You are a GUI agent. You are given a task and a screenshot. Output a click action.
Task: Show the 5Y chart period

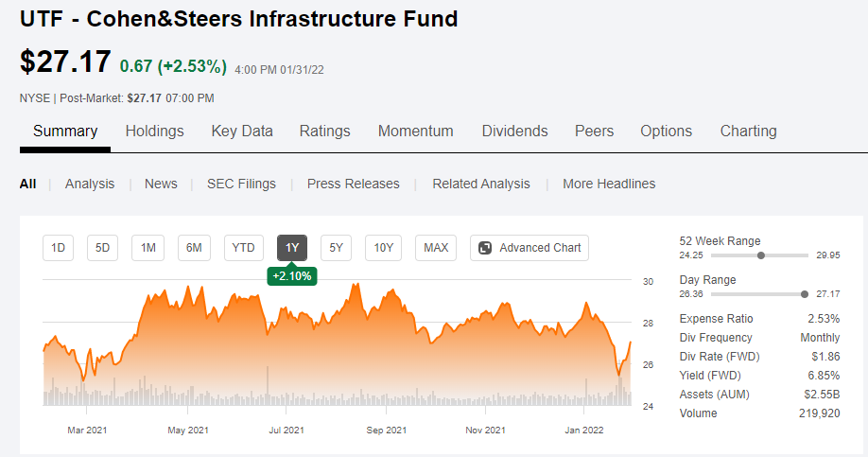[x=336, y=248]
